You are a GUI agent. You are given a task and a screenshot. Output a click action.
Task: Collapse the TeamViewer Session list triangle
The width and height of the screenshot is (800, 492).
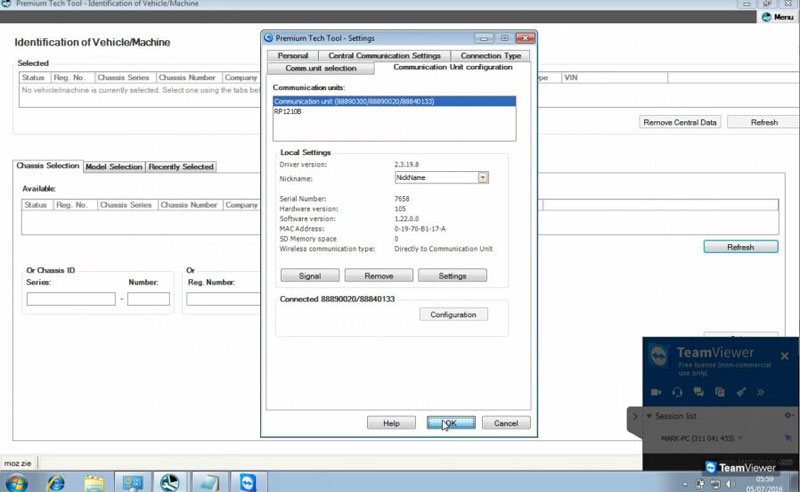[x=649, y=416]
